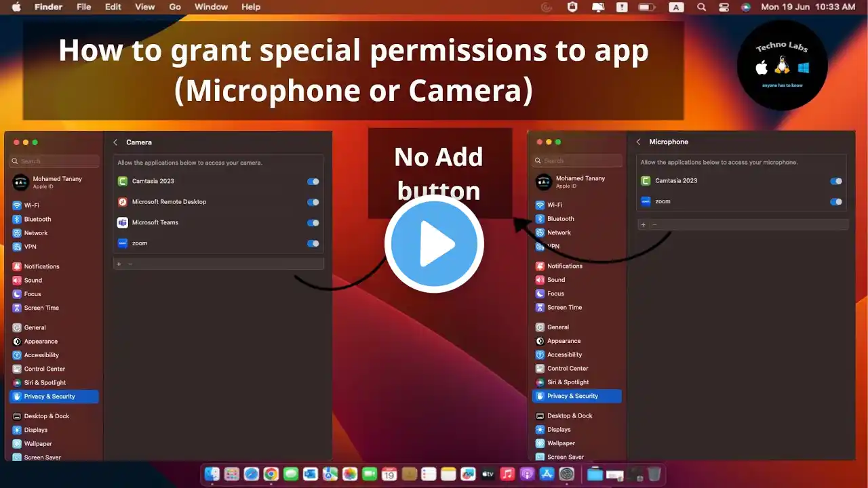Click the minus button under the Microphone app list
This screenshot has width=868, height=488.
(654, 224)
